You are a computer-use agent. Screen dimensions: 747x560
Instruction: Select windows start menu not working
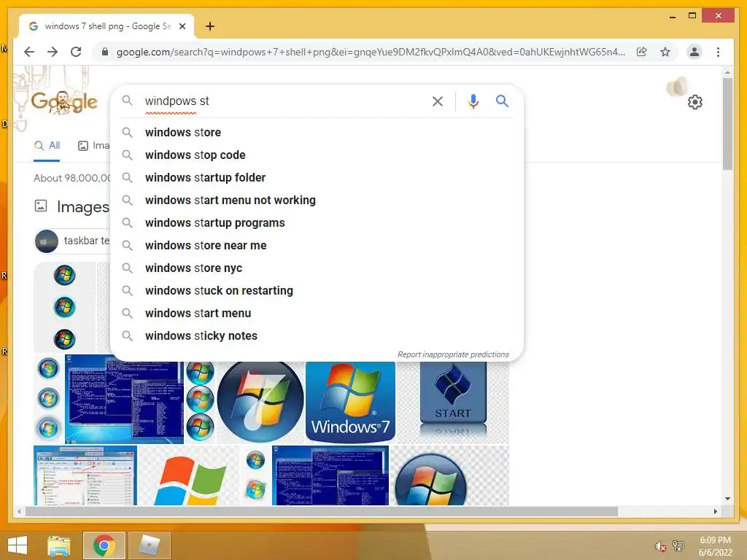(x=317, y=200)
